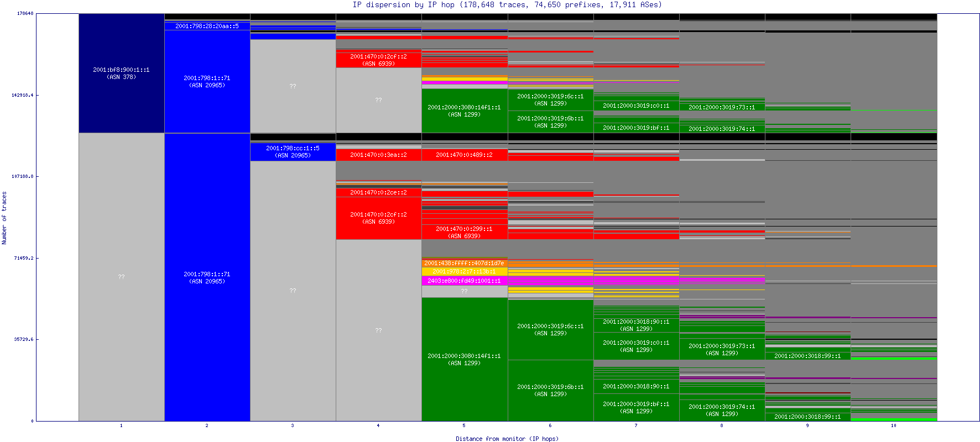
Task: Click the "Number of traces" axis title
Action: point(4,218)
